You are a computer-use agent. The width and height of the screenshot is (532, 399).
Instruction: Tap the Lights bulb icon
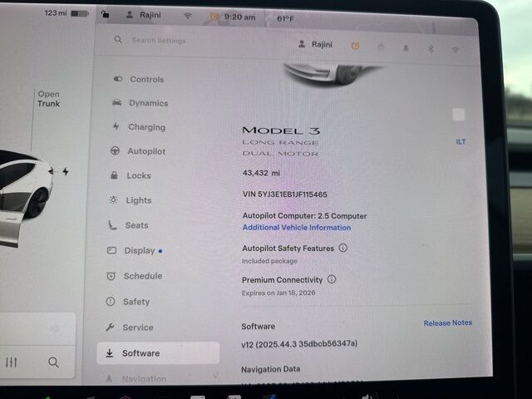113,200
